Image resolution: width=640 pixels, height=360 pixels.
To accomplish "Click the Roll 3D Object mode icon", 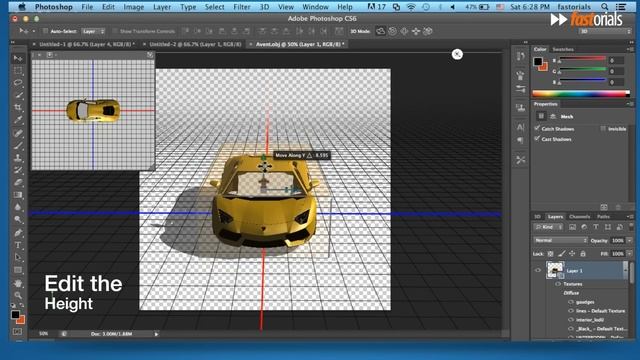I will click(393, 31).
